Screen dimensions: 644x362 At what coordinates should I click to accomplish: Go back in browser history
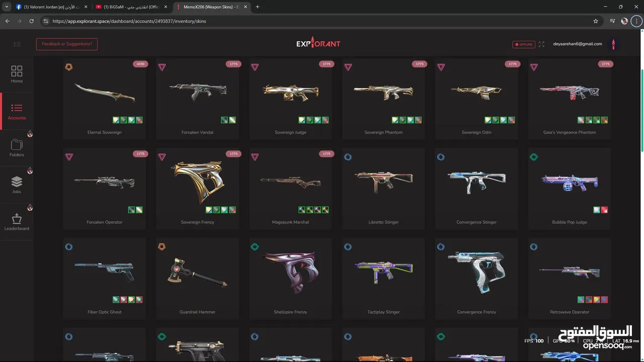pyautogui.click(x=7, y=21)
